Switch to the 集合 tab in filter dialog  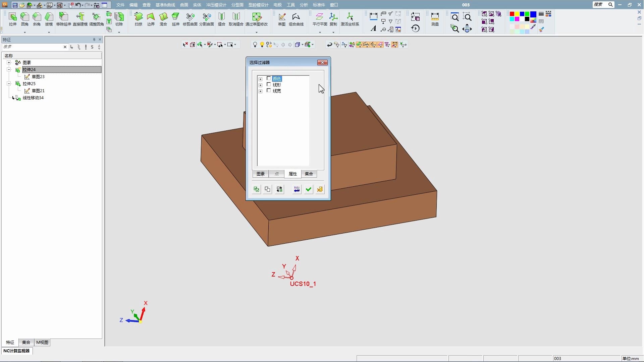309,174
